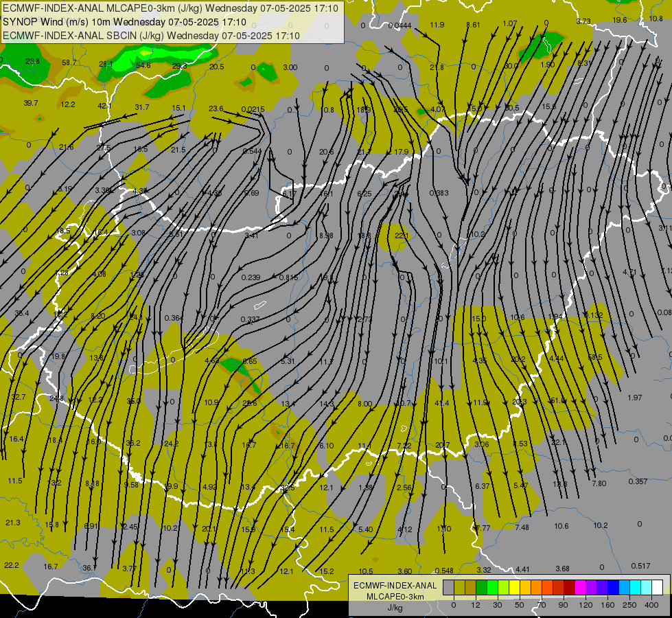The image size is (672, 618).
Task: Click the legend tick label '400'
Action: (651, 605)
